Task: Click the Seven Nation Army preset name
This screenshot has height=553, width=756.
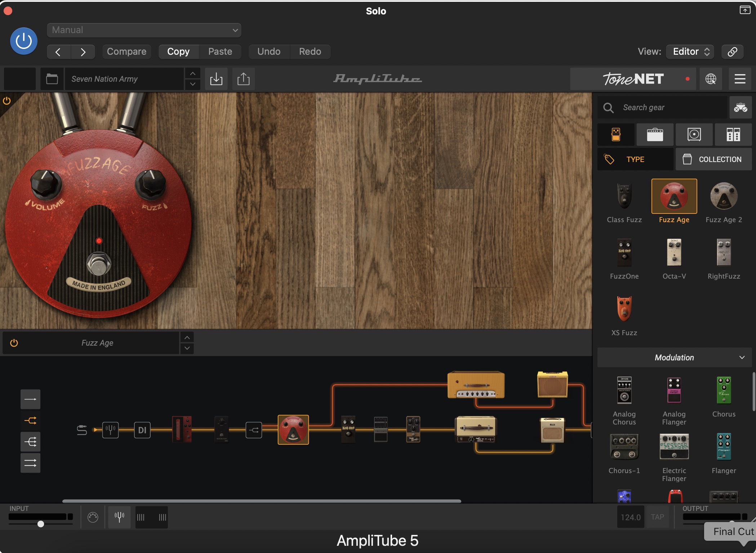Action: (124, 79)
